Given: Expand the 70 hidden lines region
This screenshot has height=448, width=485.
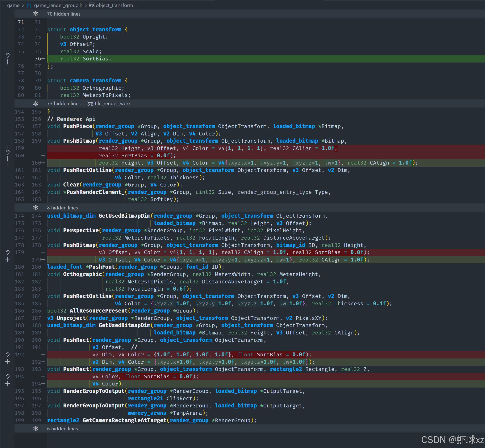Looking at the screenshot, I should (x=36, y=14).
